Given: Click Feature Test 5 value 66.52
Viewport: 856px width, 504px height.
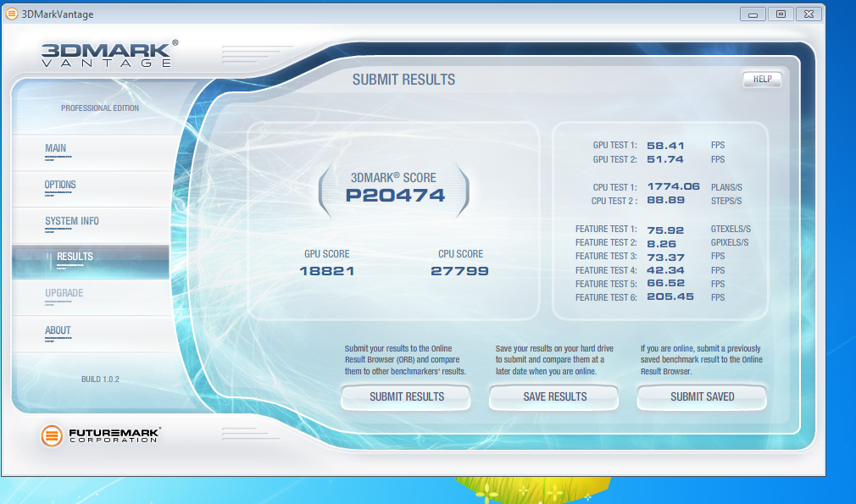Looking at the screenshot, I should tap(665, 283).
